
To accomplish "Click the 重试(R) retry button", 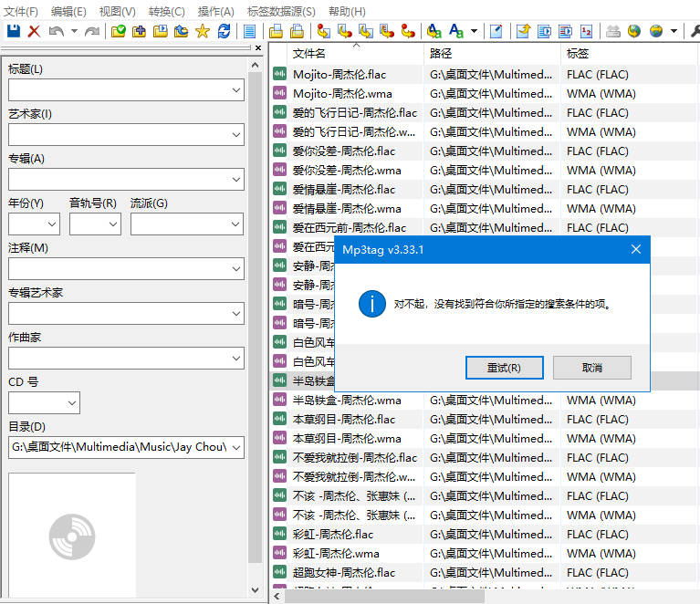I will pos(504,368).
